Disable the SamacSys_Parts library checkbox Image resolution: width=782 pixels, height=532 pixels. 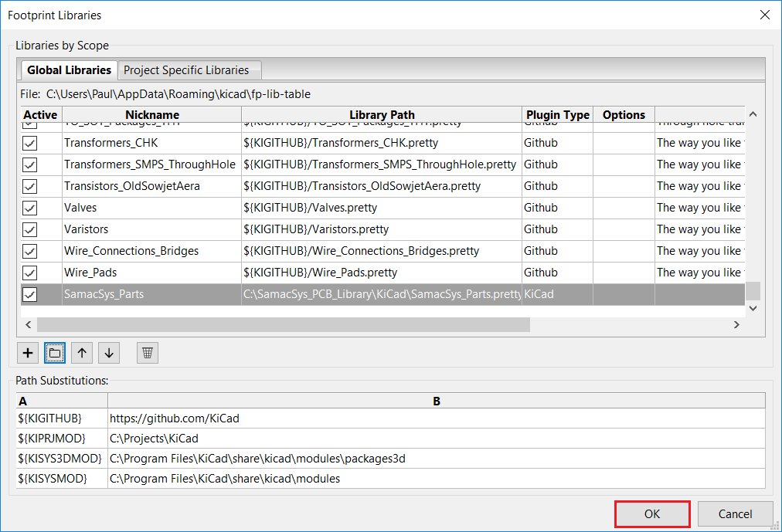point(30,294)
